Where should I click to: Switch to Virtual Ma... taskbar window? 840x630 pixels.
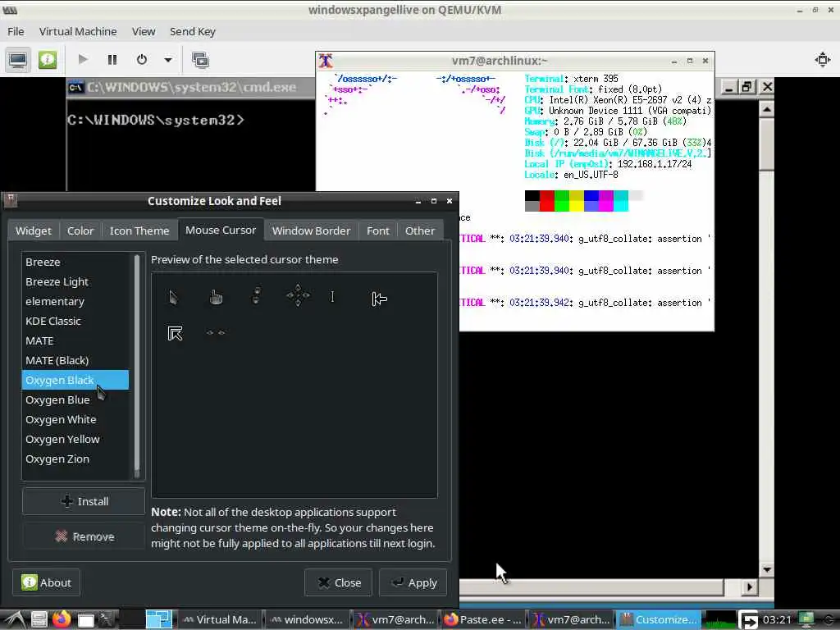[x=219, y=620]
